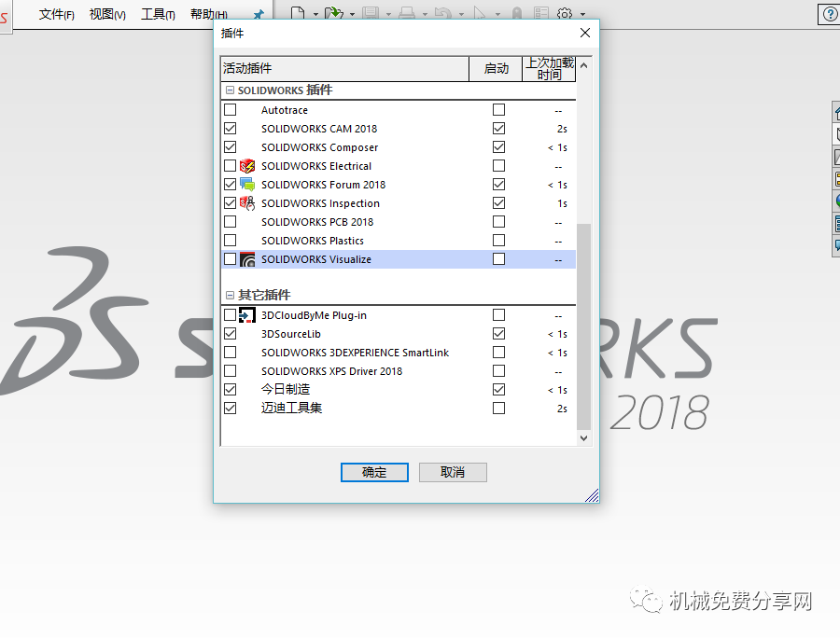Check SOLIDWORKS PCB 2018 active checkbox
840x638 pixels.
[231, 222]
